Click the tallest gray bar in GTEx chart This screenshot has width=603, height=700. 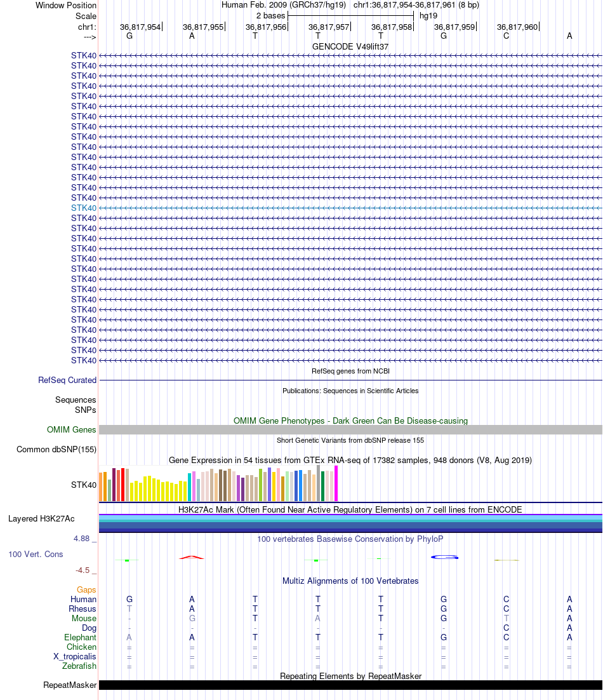pyautogui.click(x=319, y=483)
